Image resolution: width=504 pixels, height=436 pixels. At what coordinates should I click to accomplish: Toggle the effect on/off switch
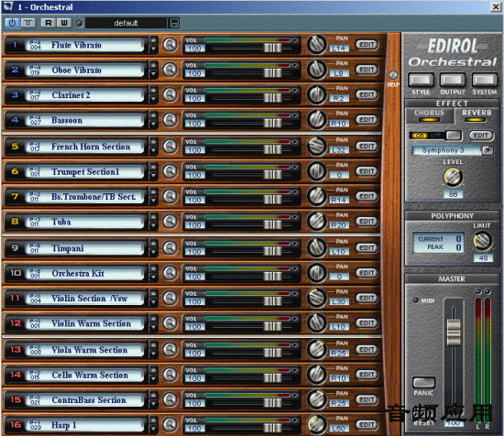[x=435, y=136]
